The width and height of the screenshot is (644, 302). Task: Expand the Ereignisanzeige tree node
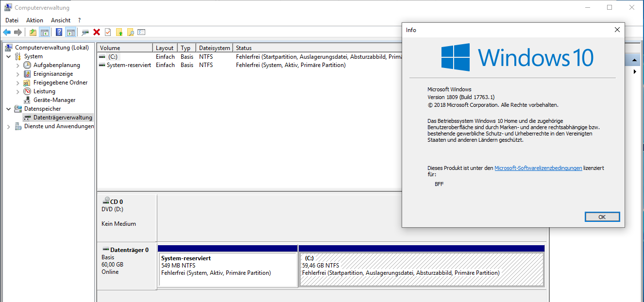pyautogui.click(x=18, y=74)
